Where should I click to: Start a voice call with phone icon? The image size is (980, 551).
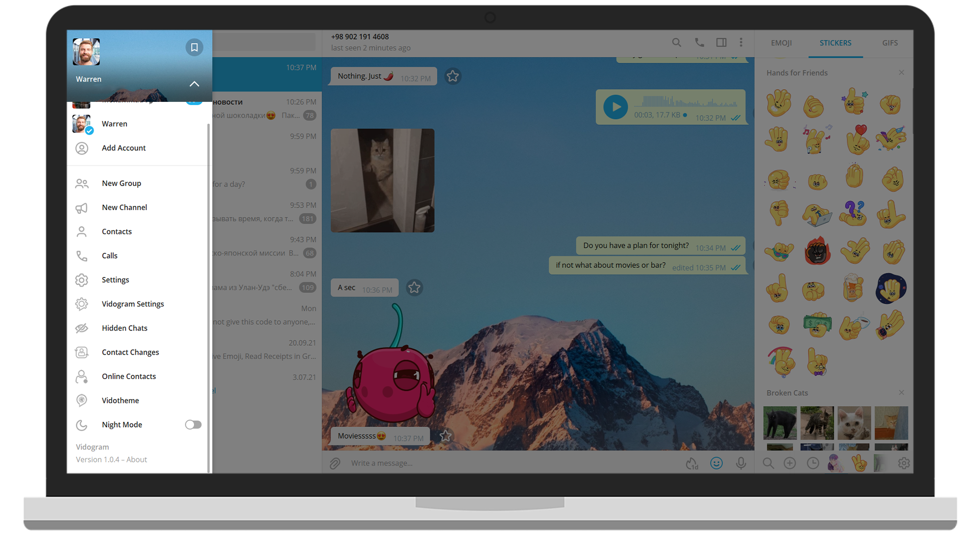click(x=699, y=43)
